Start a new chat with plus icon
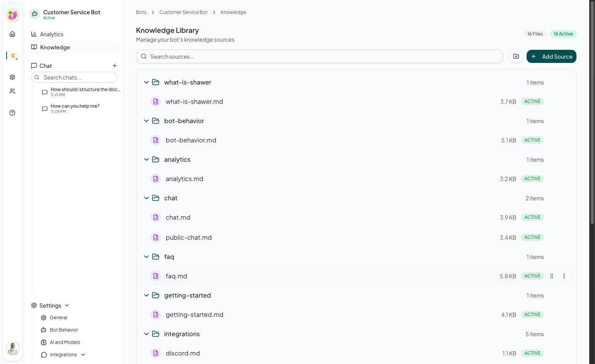This screenshot has width=595, height=364. (x=115, y=66)
